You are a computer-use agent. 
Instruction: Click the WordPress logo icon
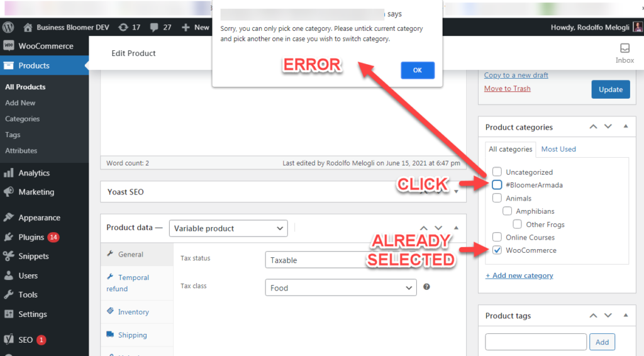[x=8, y=27]
